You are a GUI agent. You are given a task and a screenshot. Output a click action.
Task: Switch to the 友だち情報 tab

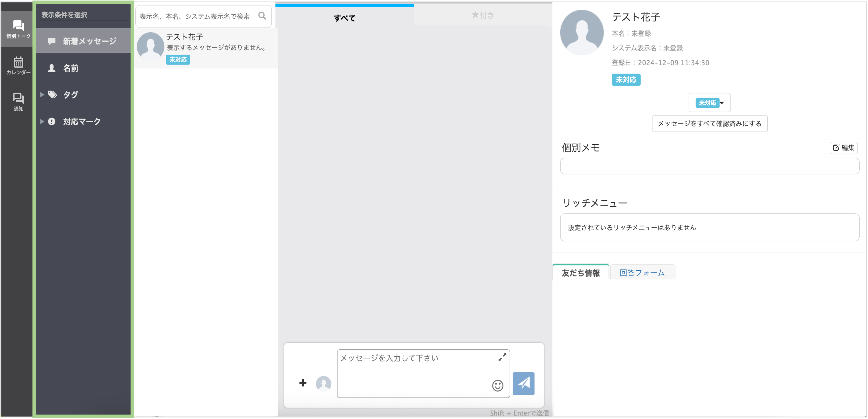[581, 272]
